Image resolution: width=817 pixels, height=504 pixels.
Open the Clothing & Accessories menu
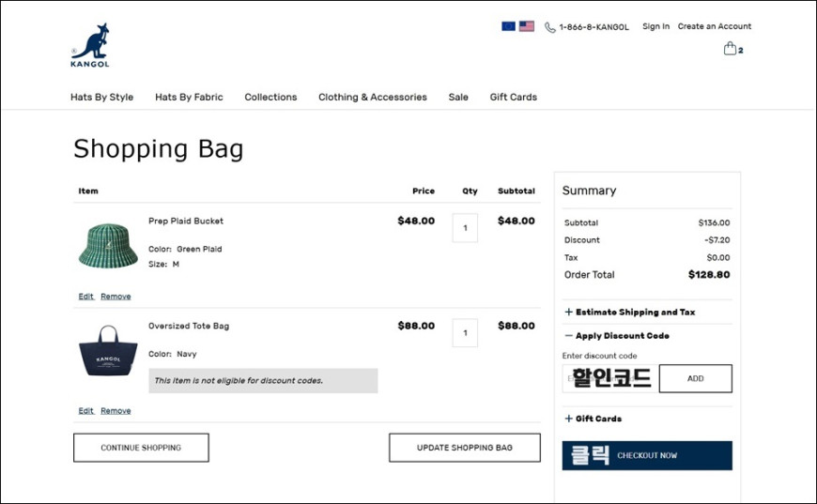point(373,97)
